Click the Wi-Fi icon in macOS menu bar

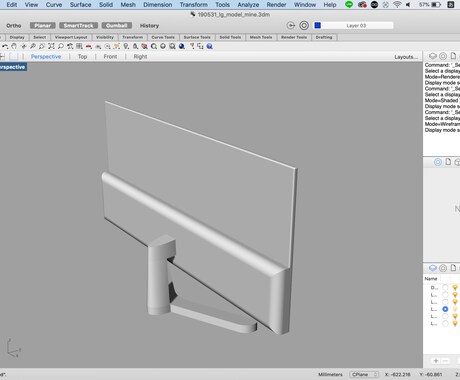(397, 5)
